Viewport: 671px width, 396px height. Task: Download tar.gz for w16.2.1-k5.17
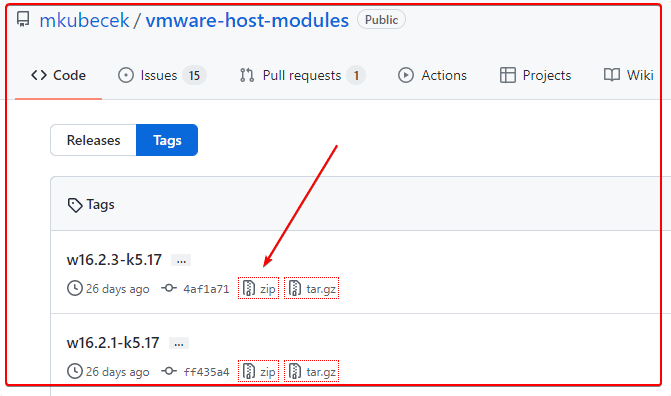pyautogui.click(x=312, y=371)
